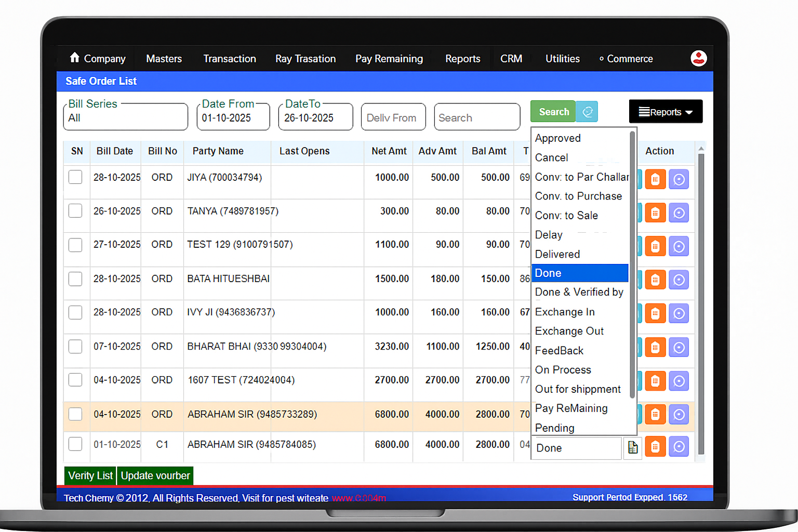Viewport: 798px width, 532px height.
Task: Click the Verity List button
Action: 90,475
